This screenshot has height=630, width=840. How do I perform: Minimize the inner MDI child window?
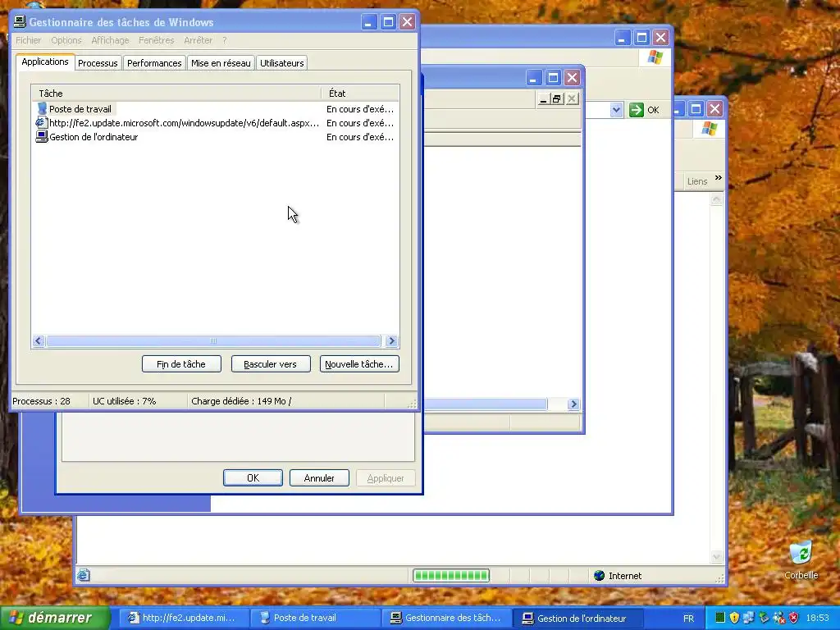tap(543, 99)
